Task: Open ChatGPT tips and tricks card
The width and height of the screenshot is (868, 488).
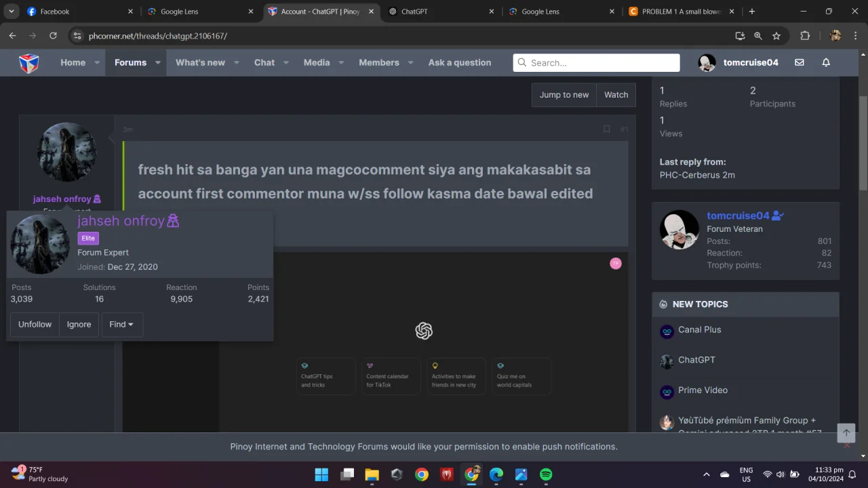Action: coord(327,375)
